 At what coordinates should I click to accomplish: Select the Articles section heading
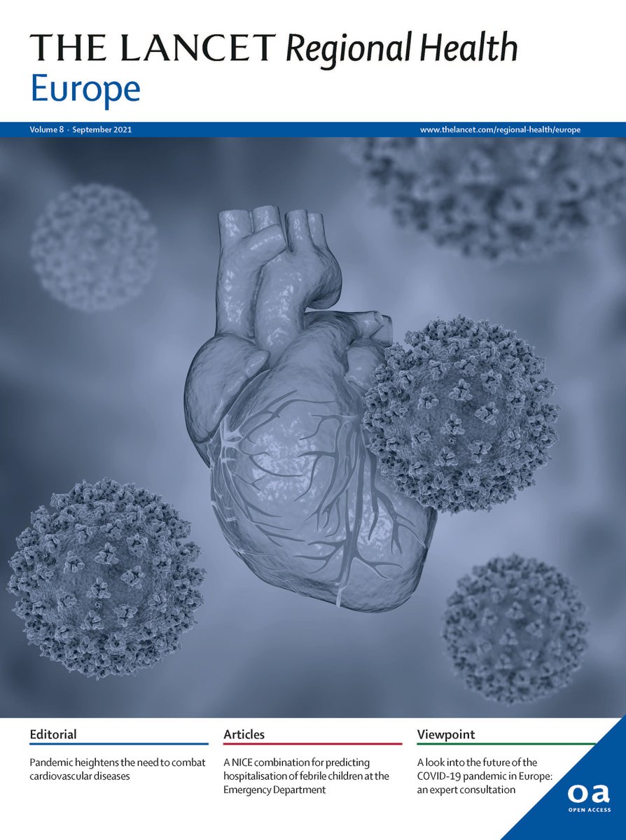[x=244, y=734]
